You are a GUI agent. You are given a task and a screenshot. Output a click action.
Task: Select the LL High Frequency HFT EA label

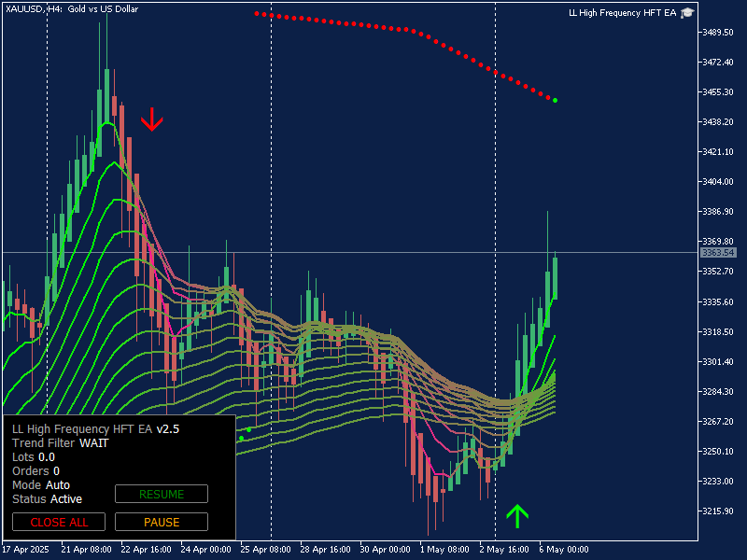point(622,13)
